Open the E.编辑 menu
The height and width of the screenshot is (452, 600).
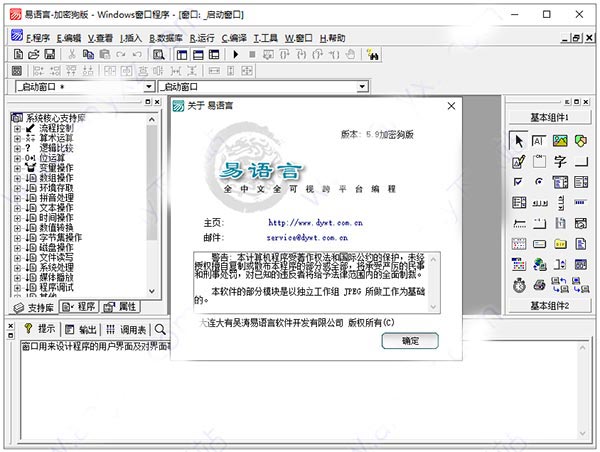point(69,38)
